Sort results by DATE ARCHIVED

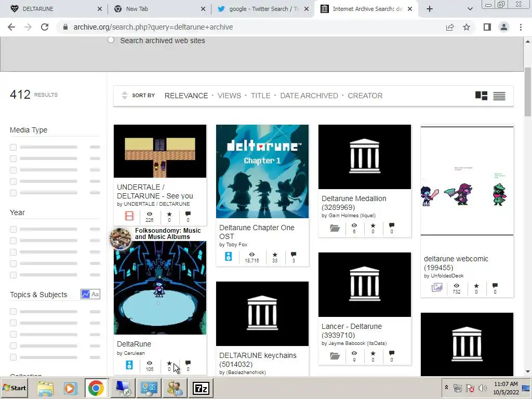309,96
